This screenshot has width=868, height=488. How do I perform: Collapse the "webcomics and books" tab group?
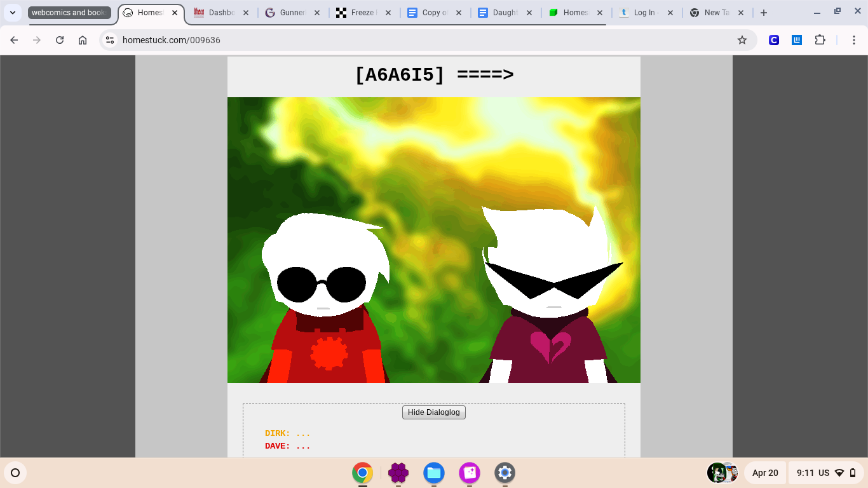point(69,13)
